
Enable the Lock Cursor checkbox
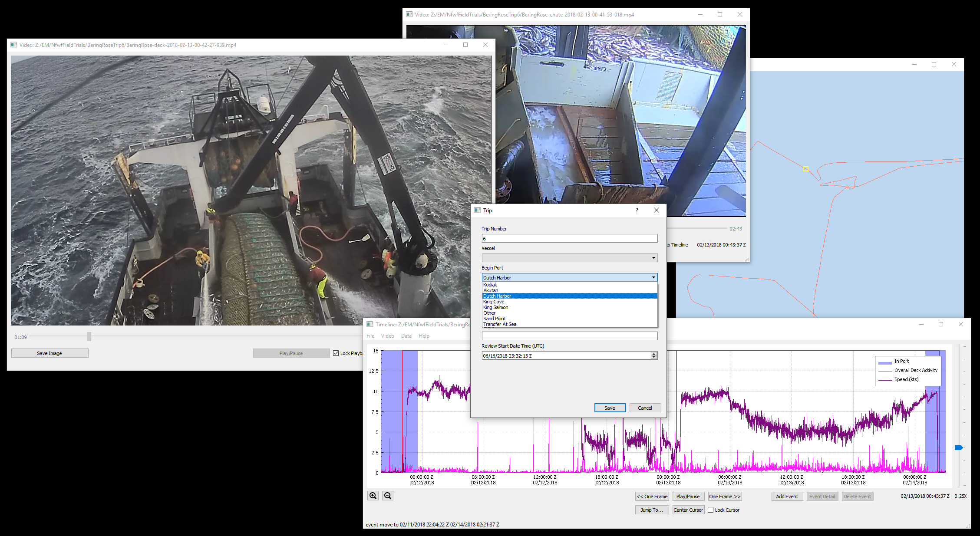point(710,510)
